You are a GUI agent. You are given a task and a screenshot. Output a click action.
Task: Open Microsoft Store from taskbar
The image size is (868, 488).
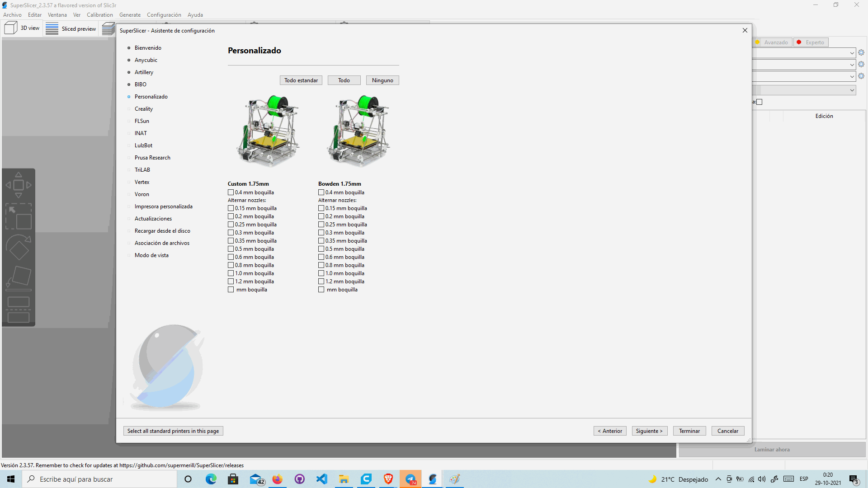point(233,479)
